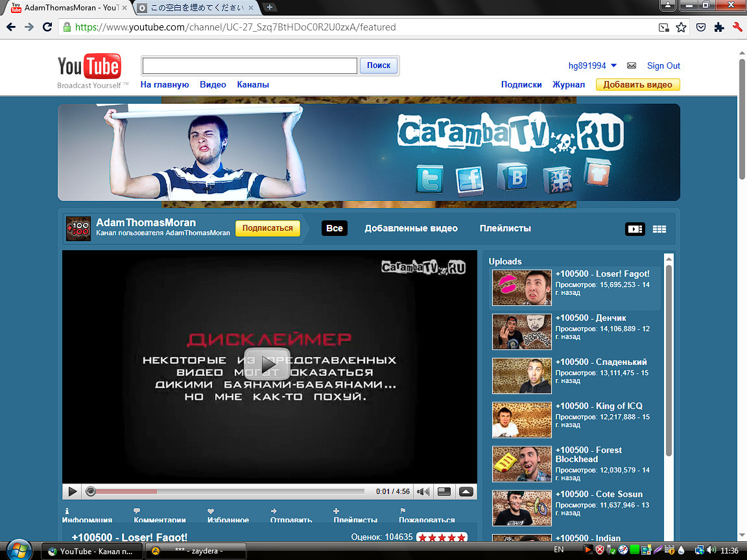
Task: Open the На главную link
Action: click(x=165, y=85)
